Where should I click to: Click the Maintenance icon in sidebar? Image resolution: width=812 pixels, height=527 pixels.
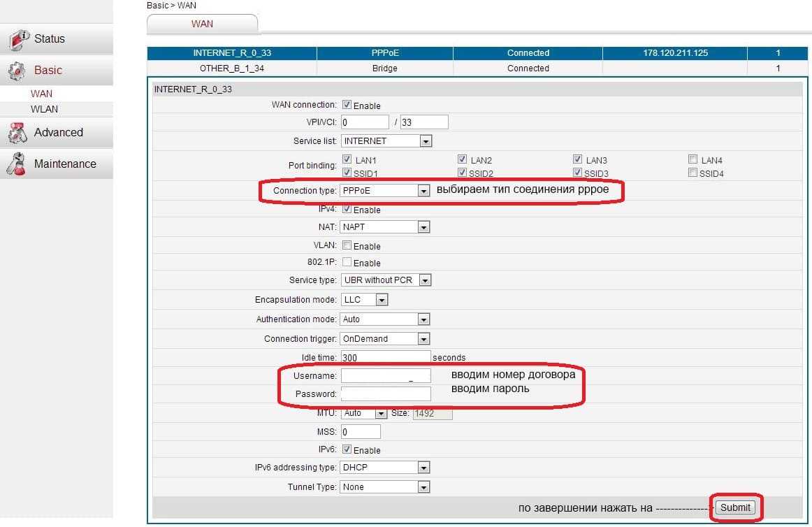tap(17, 164)
